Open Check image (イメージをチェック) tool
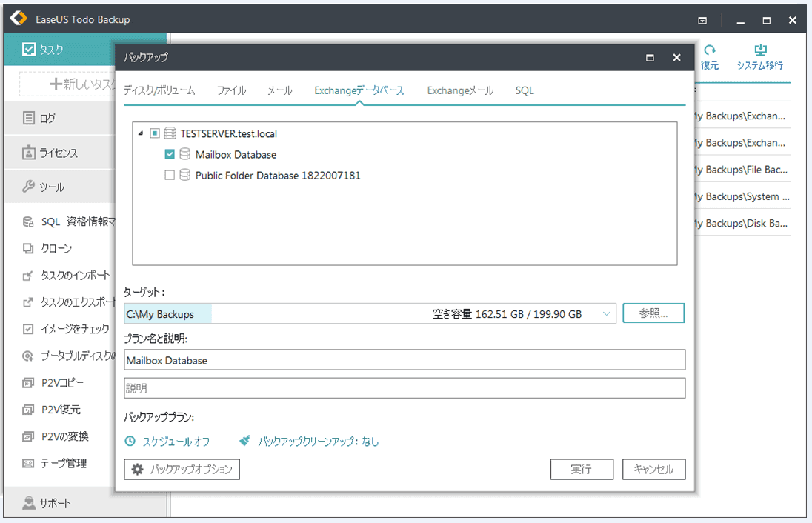Screen dimensions: 812x523 tap(66, 329)
